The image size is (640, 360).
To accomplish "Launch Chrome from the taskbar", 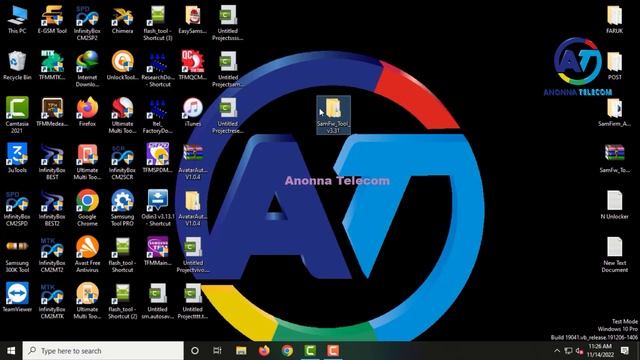I will tap(287, 351).
